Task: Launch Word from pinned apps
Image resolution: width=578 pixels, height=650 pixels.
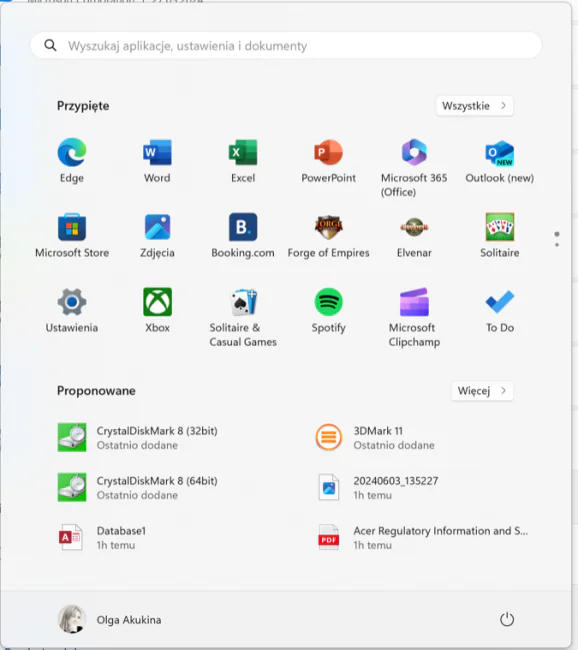Action: [157, 160]
